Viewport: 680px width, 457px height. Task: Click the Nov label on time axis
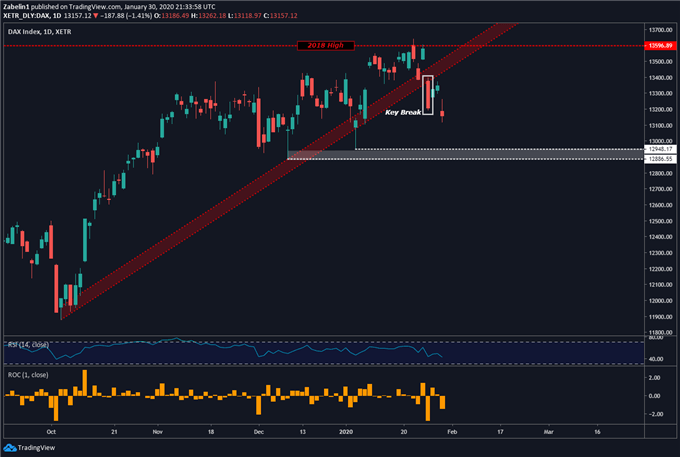coord(157,432)
